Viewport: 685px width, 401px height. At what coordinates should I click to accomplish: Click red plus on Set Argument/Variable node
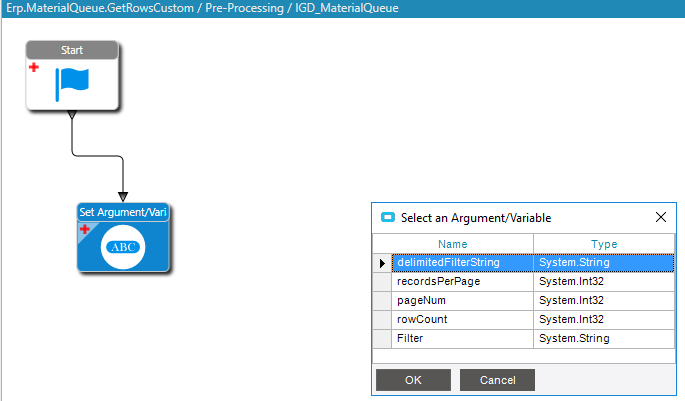84,229
